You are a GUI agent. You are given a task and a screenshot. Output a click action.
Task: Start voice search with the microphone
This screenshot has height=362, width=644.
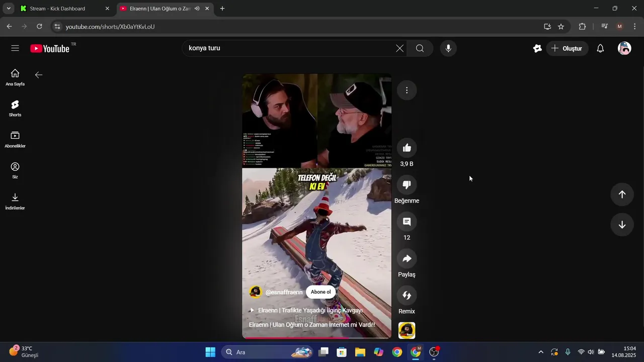[x=448, y=48]
